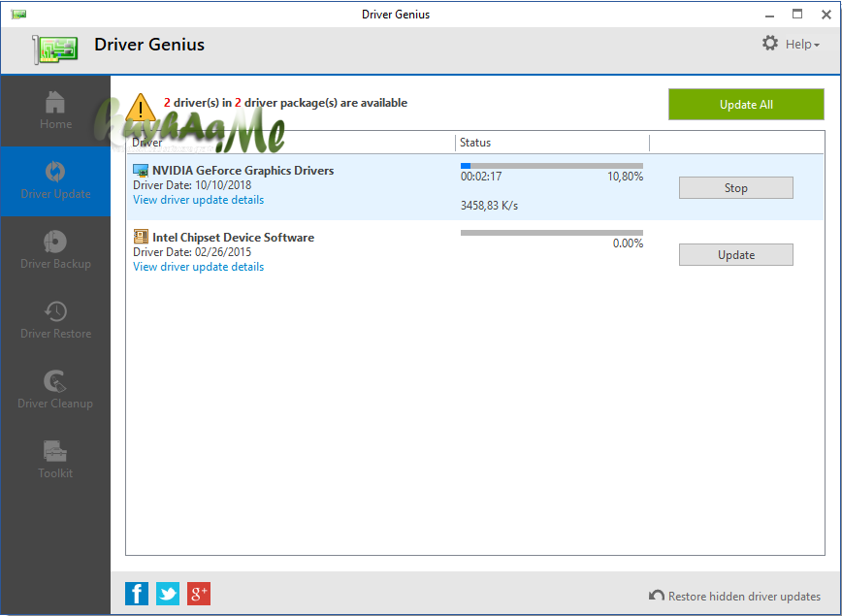Viewport: 842px width, 616px height.
Task: Click the Intel Chipset motherboard icon
Action: click(x=141, y=237)
